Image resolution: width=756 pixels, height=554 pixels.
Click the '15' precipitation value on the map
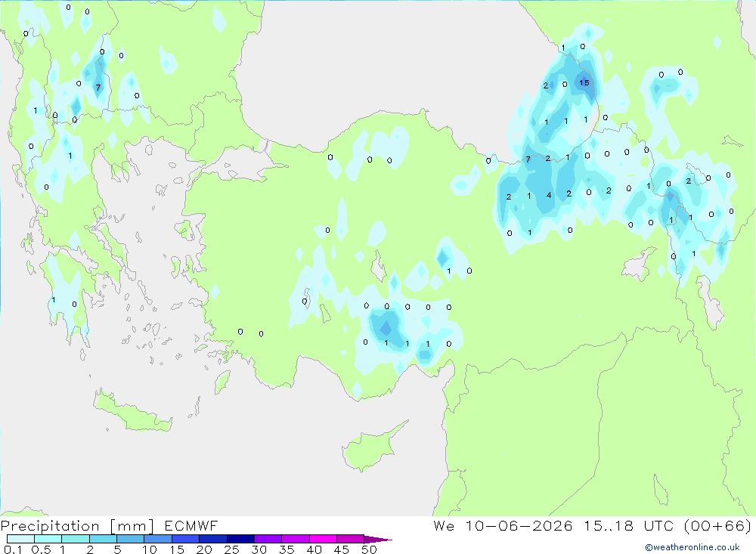(584, 82)
